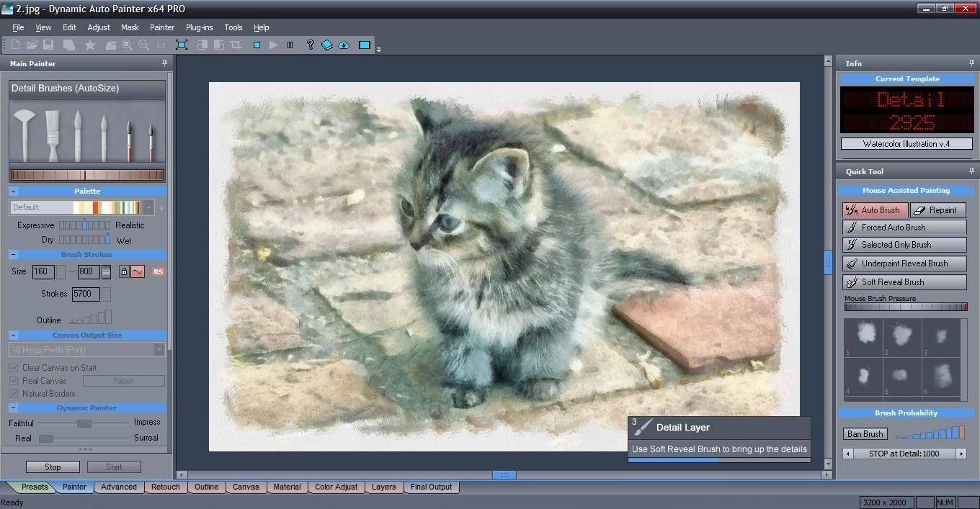Increase STOP at Detail with right arrow

point(961,454)
